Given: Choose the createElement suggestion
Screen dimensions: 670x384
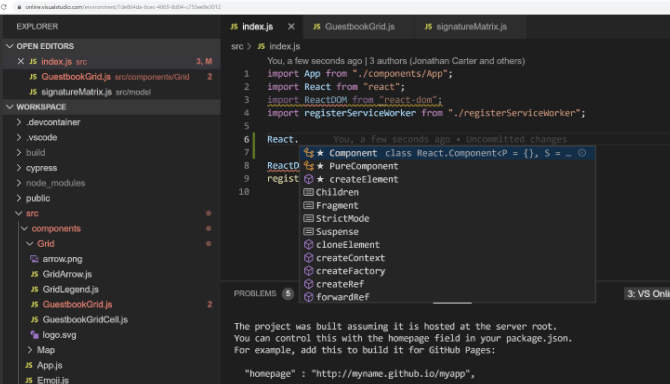Looking at the screenshot, I should [x=447, y=179].
